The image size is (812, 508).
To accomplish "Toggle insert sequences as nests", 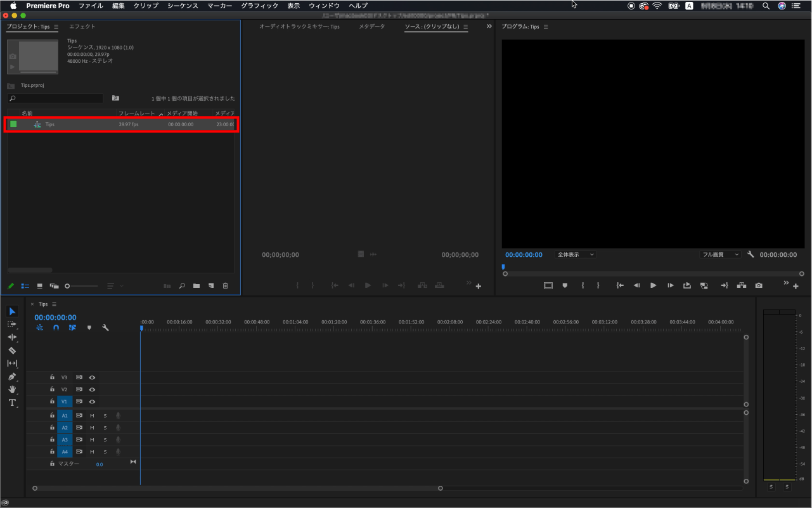I will [x=39, y=328].
